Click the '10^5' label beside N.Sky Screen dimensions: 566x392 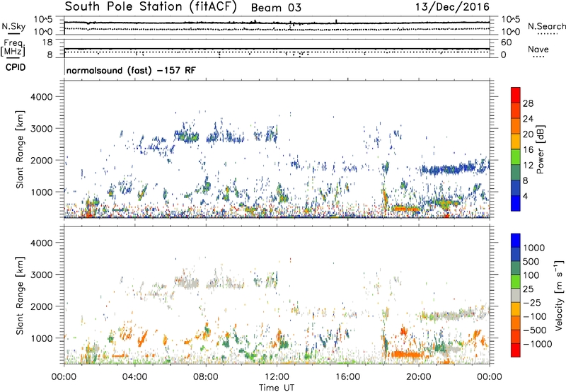click(x=43, y=20)
